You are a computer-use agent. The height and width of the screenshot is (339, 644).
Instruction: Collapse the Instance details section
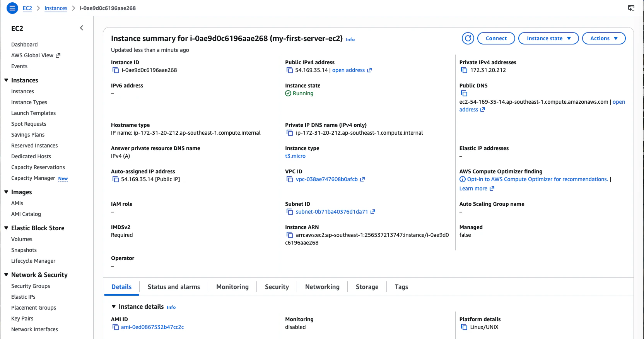click(114, 306)
